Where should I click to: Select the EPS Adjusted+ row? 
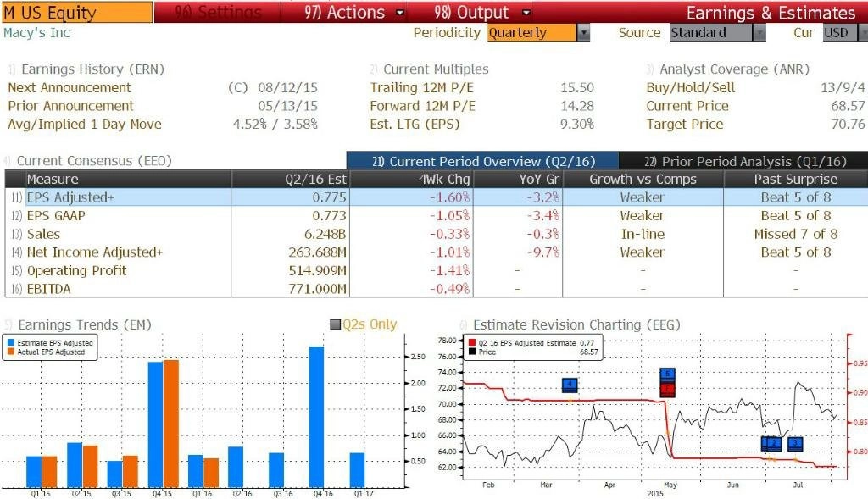tap(437, 197)
